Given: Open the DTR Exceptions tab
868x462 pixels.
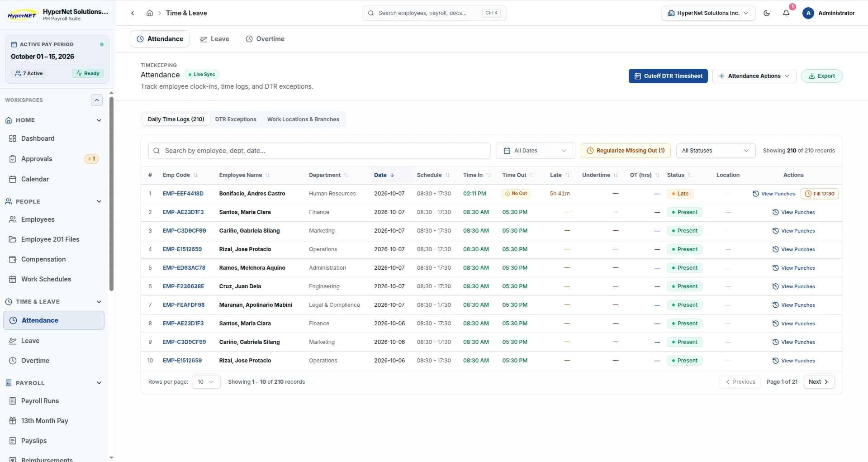Looking at the screenshot, I should (x=236, y=119).
